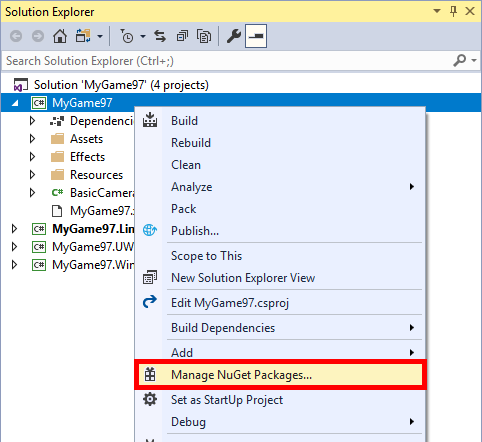482x442 pixels.
Task: Click the Home icon in Solution Explorer
Action: pos(60,36)
